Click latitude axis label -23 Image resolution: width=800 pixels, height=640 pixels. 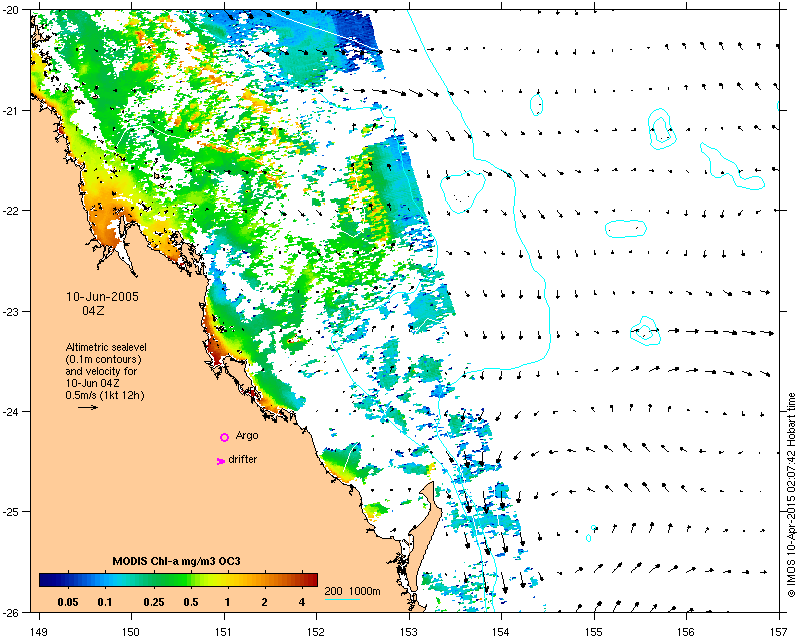(12, 311)
